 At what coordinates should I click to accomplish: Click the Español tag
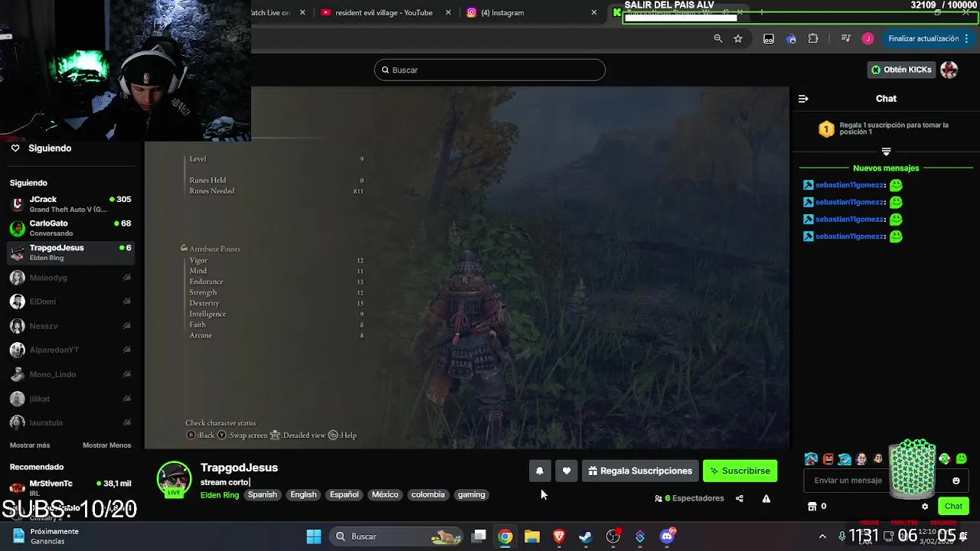(344, 494)
